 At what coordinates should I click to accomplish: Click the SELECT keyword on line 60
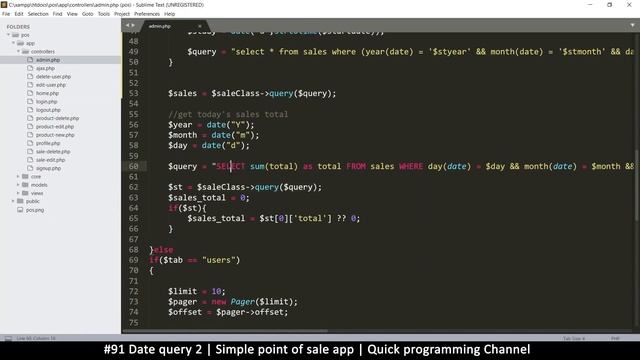pos(231,167)
